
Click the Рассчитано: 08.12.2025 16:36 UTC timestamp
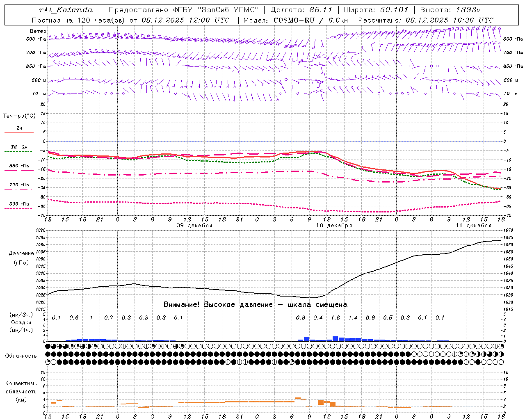tap(426, 20)
